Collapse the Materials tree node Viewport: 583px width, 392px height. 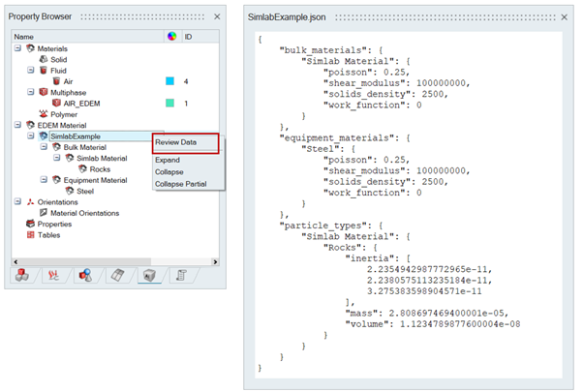17,48
